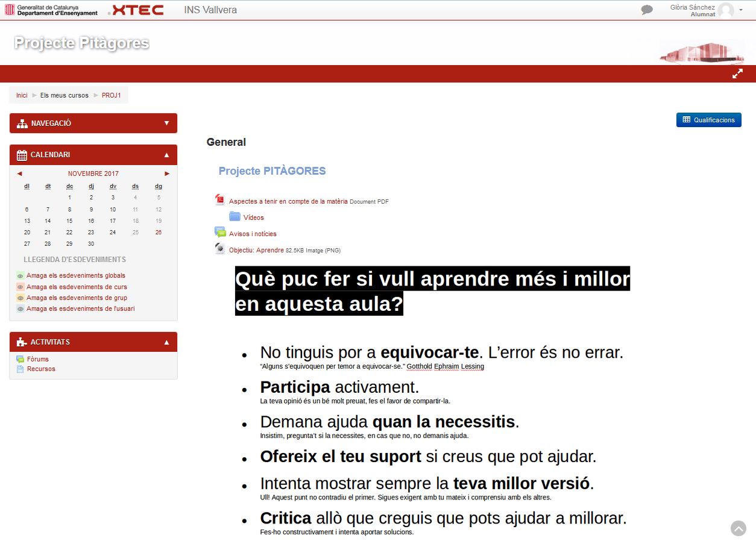The width and height of the screenshot is (756, 541).
Task: Click the Objectiu: Aprendre image icon
Action: point(220,249)
